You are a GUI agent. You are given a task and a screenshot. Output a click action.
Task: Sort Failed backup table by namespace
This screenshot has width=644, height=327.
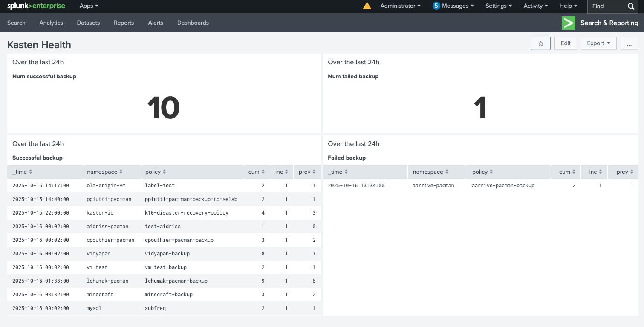[x=430, y=172]
